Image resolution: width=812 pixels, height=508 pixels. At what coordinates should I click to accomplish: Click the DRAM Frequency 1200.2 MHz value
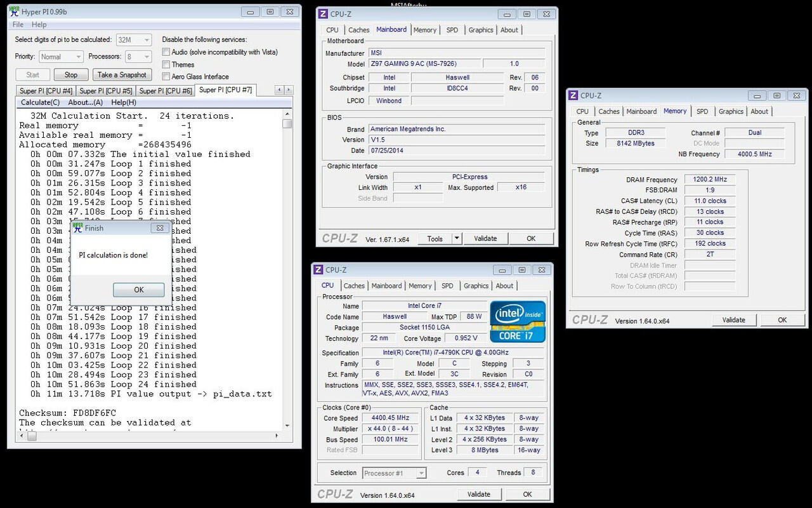(x=710, y=180)
